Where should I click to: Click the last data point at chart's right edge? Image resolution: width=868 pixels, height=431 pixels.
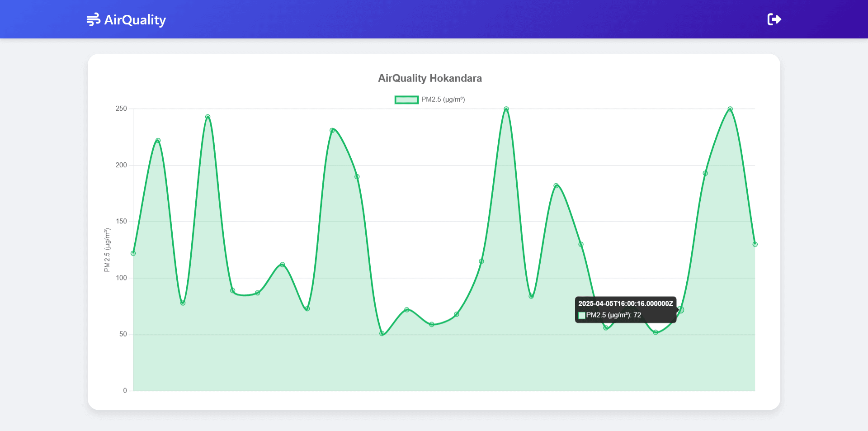point(755,244)
